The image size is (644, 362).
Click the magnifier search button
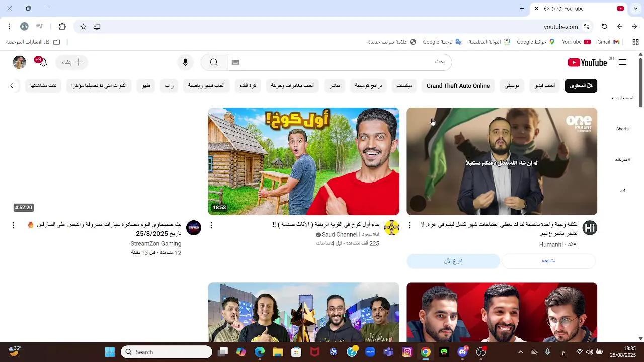click(x=214, y=62)
